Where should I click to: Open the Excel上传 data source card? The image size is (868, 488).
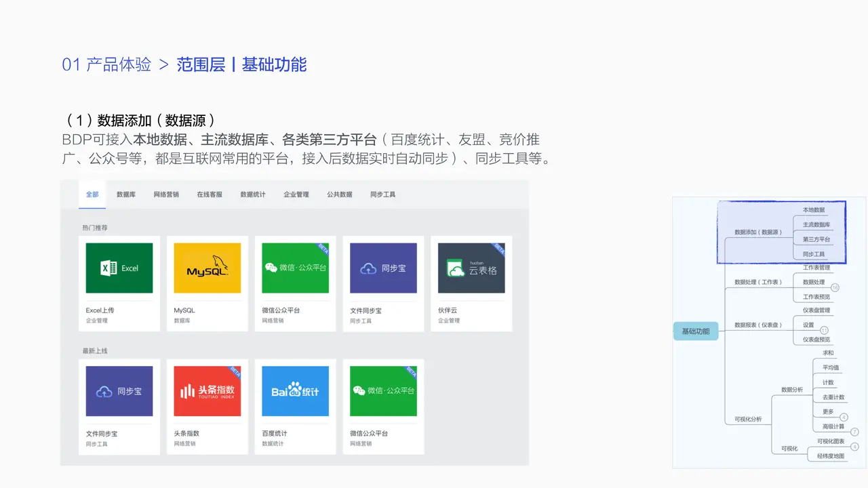[119, 283]
